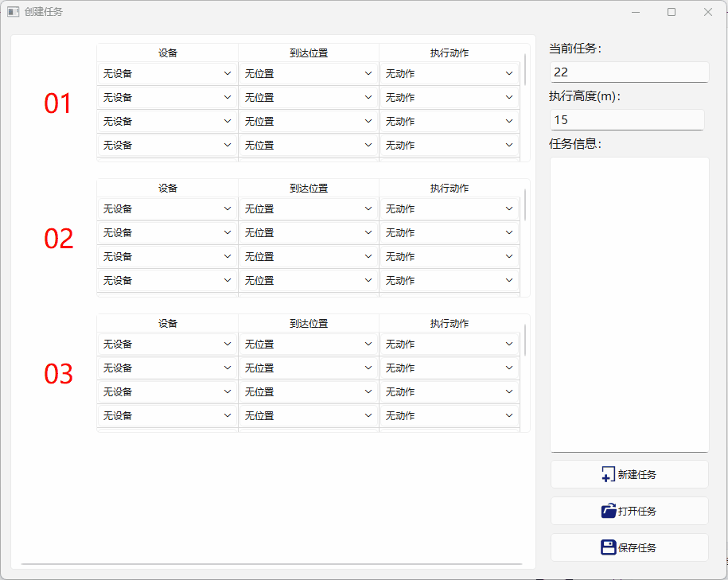Click the 执行动作 column header in group 03
Viewport: 728px width, 580px height.
[x=449, y=323]
